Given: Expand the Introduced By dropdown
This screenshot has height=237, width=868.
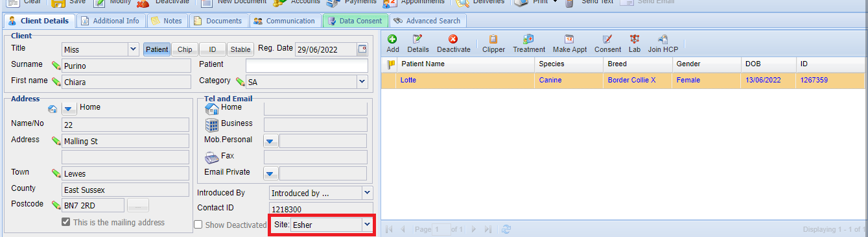Looking at the screenshot, I should coord(368,193).
